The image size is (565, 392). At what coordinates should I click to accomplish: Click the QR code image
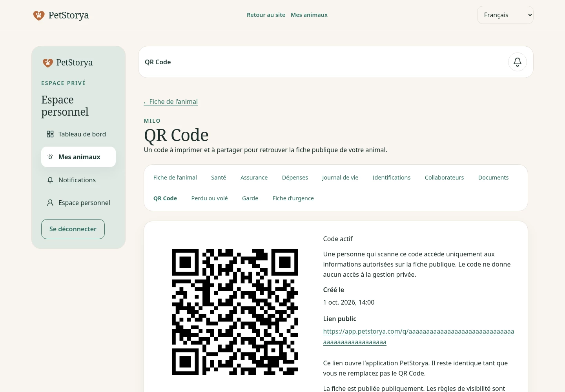[235, 312]
